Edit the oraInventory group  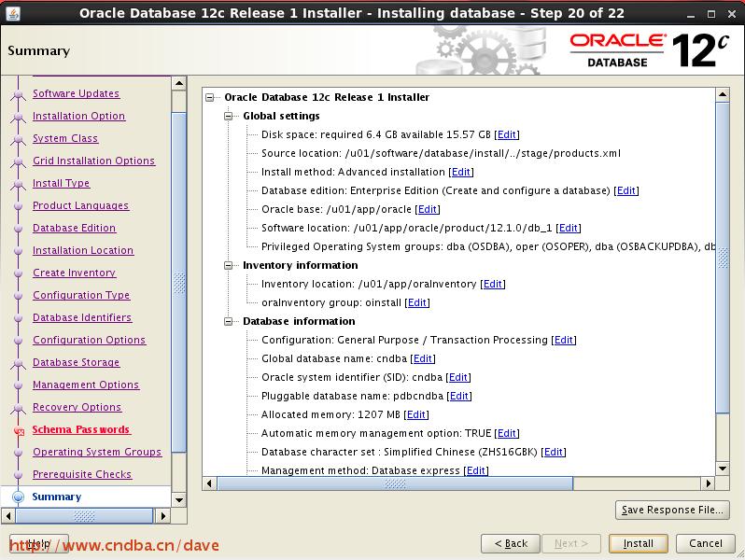coord(417,302)
